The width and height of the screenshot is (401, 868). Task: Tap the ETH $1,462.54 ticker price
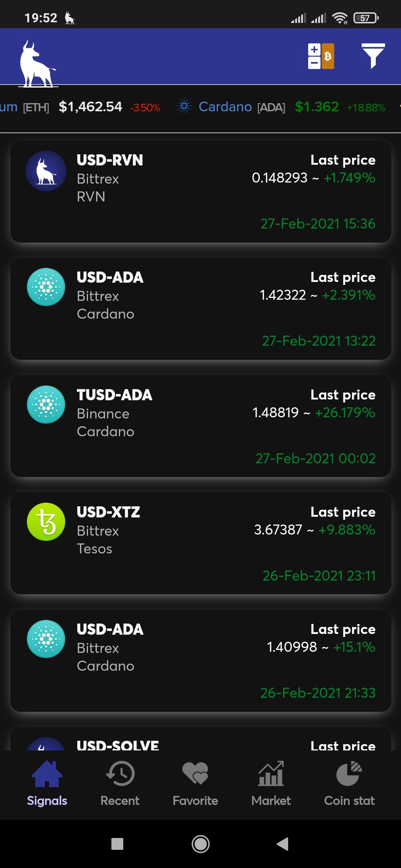coord(90,107)
